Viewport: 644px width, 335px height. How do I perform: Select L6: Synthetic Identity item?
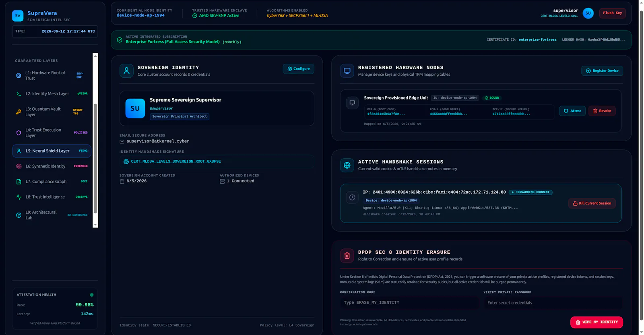pos(52,166)
